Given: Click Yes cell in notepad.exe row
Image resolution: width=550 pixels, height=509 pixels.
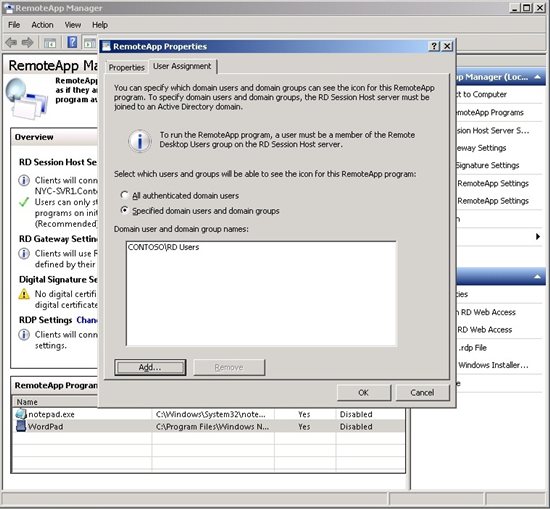Looking at the screenshot, I should click(304, 414).
